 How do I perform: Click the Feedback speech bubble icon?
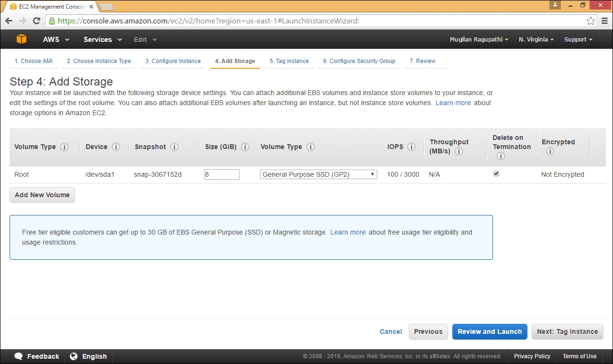(x=19, y=356)
